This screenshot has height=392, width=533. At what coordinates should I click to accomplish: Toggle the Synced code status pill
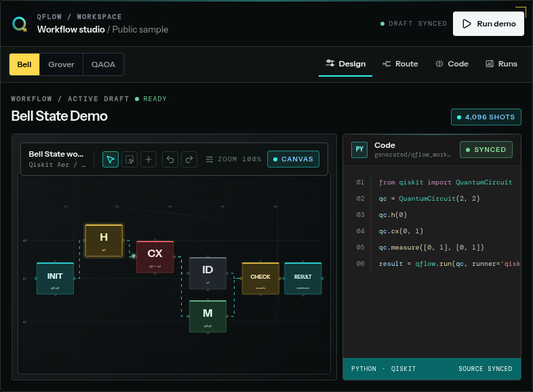tap(486, 150)
